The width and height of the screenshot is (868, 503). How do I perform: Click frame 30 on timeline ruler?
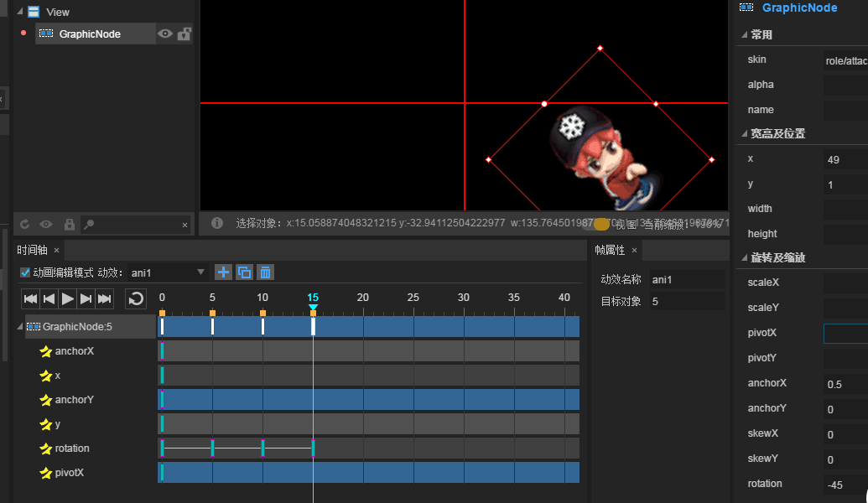[463, 298]
